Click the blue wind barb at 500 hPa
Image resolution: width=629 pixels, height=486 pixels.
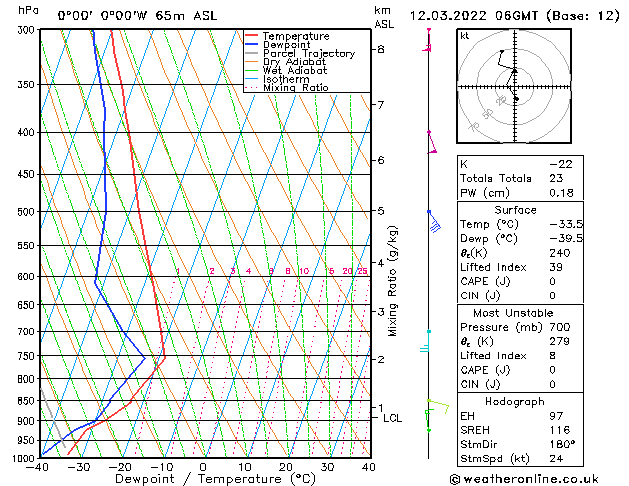coord(434,221)
